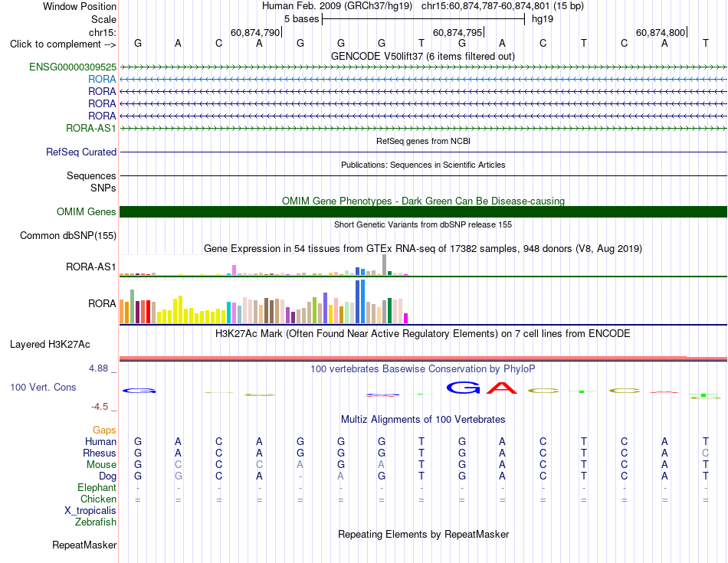Click the light blue RORA transcript label
Image resolution: width=728 pixels, height=563 pixels.
click(102, 80)
